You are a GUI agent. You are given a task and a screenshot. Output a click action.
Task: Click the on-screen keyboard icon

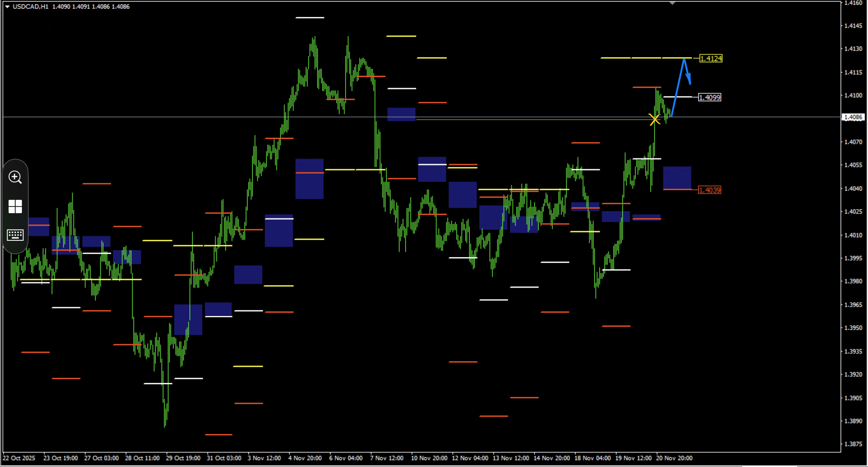click(15, 235)
